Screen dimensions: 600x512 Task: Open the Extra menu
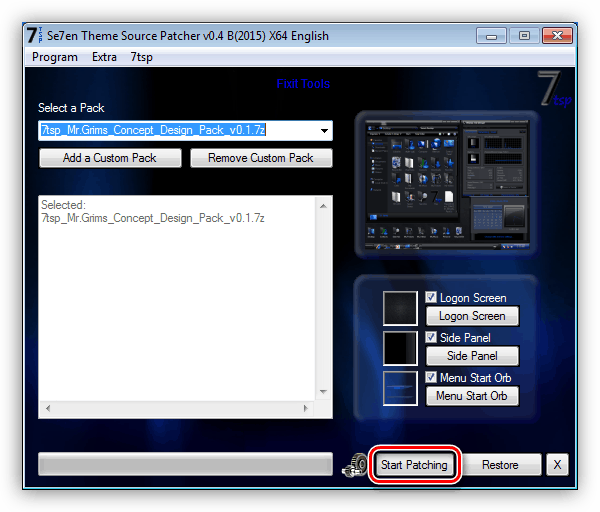pos(104,57)
